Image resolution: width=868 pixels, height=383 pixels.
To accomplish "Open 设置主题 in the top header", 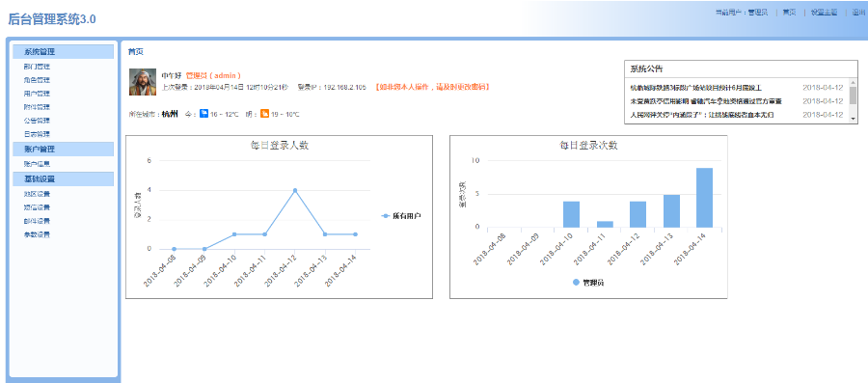I will (x=825, y=13).
